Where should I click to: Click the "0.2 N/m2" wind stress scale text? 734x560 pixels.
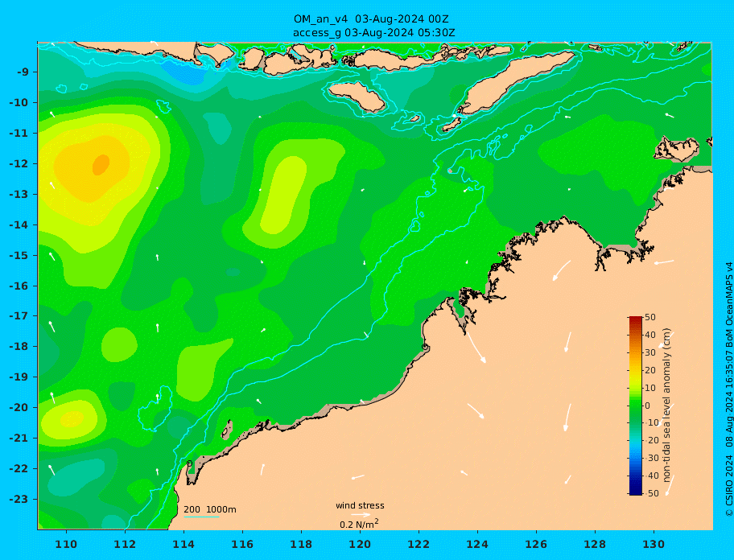pyautogui.click(x=359, y=524)
